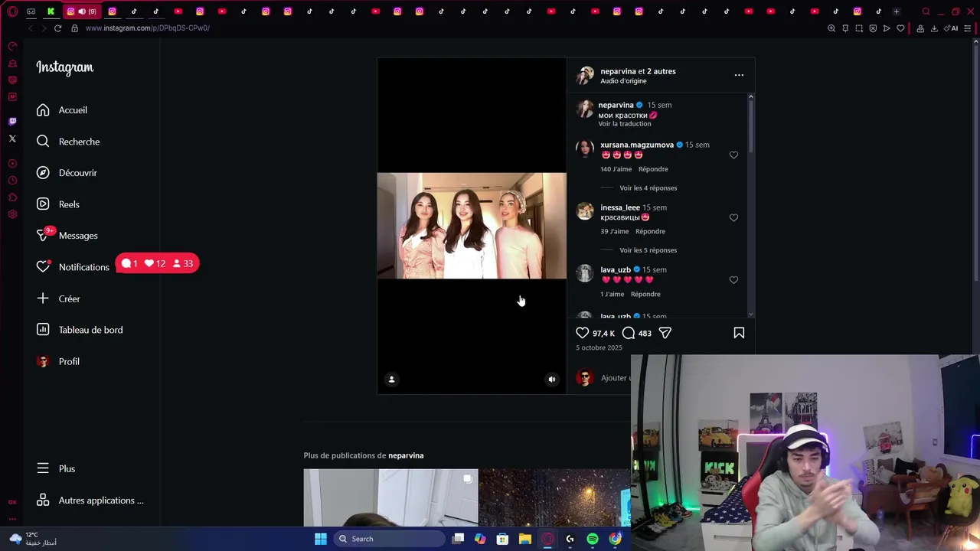Open the Plus hamburger menu
Screen dimensions: 980x551
tap(55, 469)
